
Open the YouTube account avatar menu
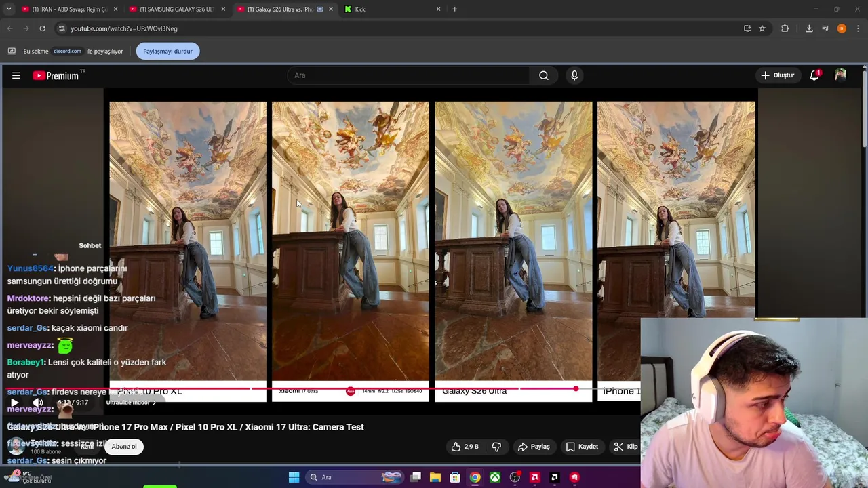840,75
